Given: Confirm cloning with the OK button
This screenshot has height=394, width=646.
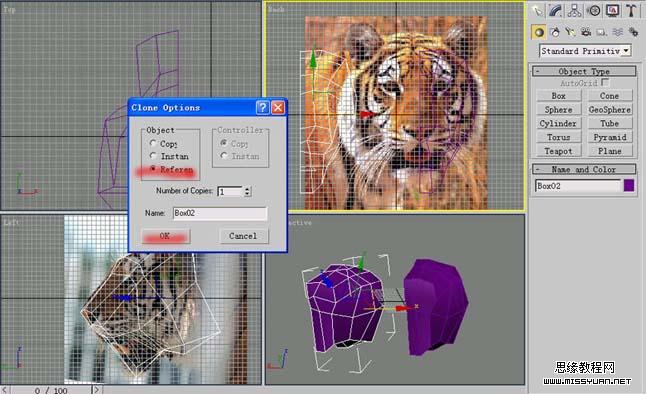Looking at the screenshot, I should click(x=165, y=236).
